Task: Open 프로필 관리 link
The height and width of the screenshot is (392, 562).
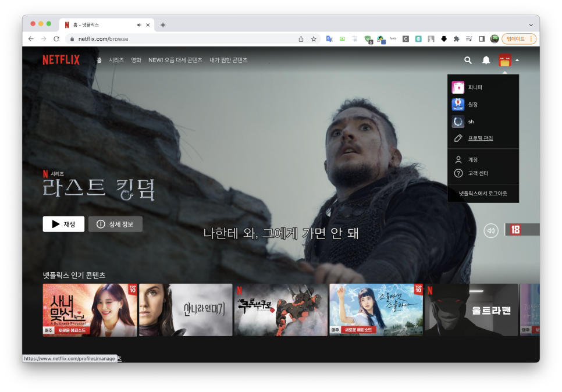Action: coord(481,138)
